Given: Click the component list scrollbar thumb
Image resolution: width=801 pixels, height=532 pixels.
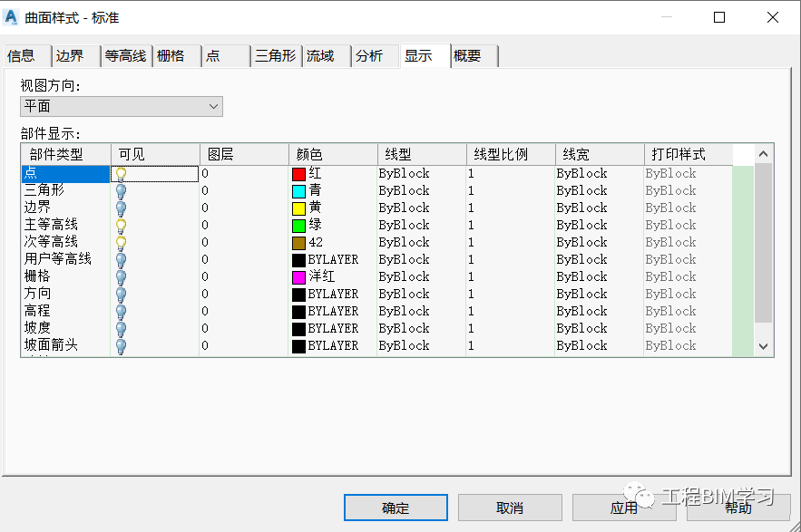Looking at the screenshot, I should tap(763, 243).
